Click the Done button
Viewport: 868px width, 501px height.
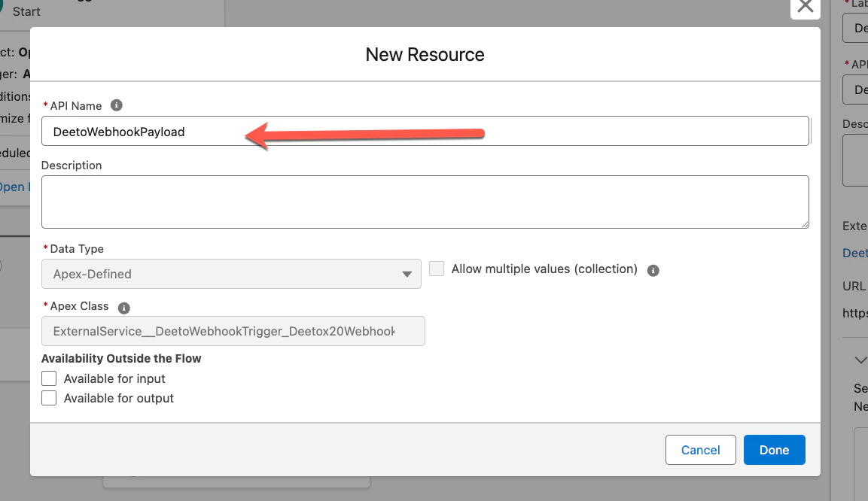(774, 450)
